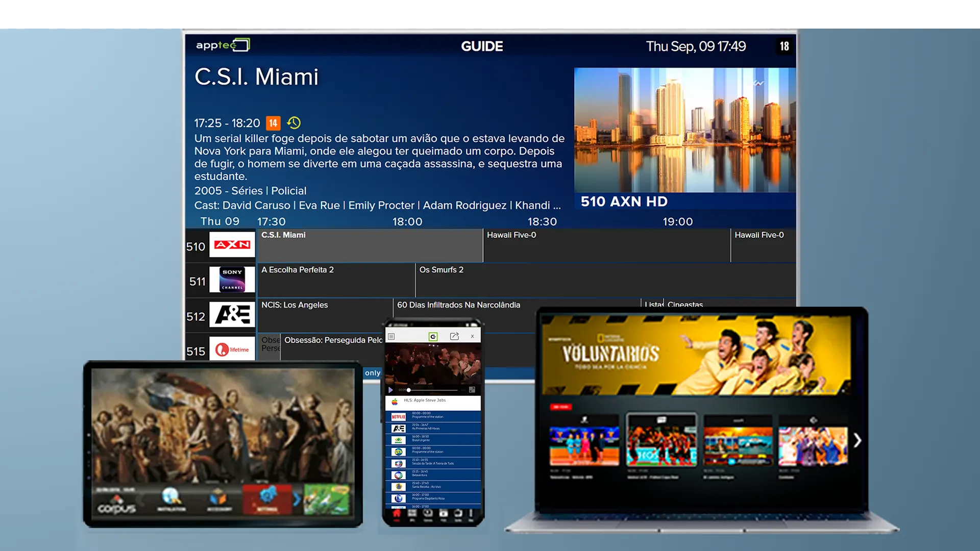The width and height of the screenshot is (980, 551).
Task: Open the phone app hamburger menu
Action: tap(391, 337)
